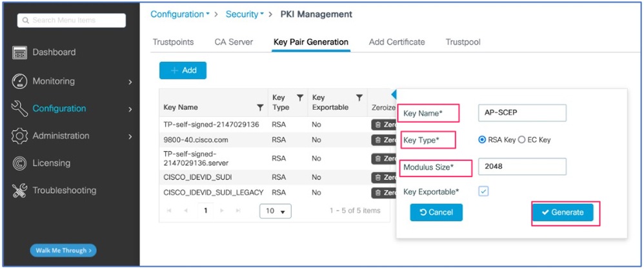Image resolution: width=644 pixels, height=270 pixels.
Task: Click the Add key pair button
Action: (183, 70)
